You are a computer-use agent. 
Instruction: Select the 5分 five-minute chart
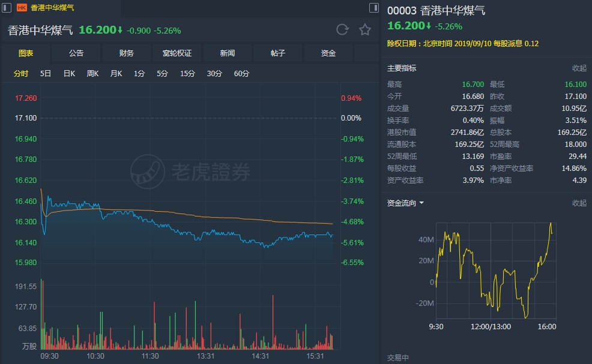point(162,74)
